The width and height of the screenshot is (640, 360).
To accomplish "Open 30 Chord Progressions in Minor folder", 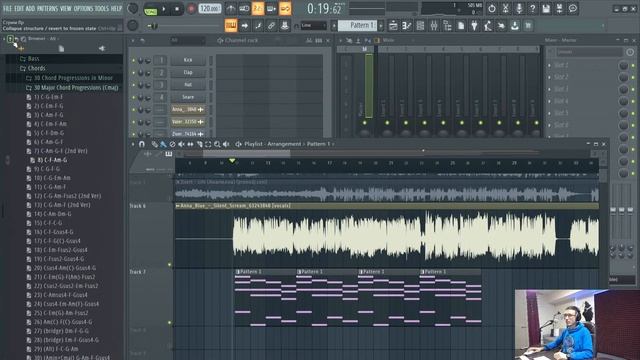I will tap(73, 78).
